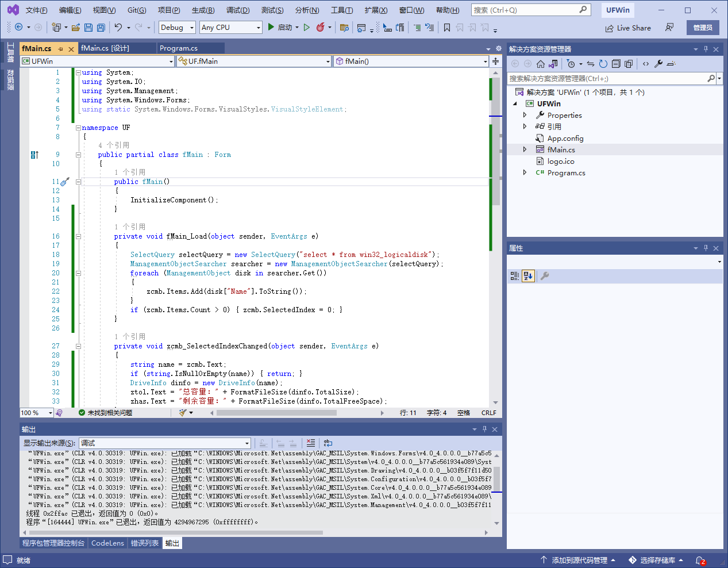Open the 调试(D) menu

pyautogui.click(x=238, y=10)
